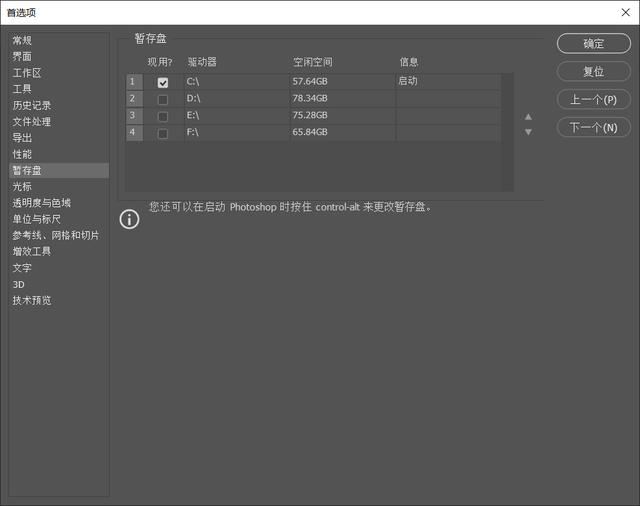
Task: Click the 现用? column header
Action: click(160, 62)
